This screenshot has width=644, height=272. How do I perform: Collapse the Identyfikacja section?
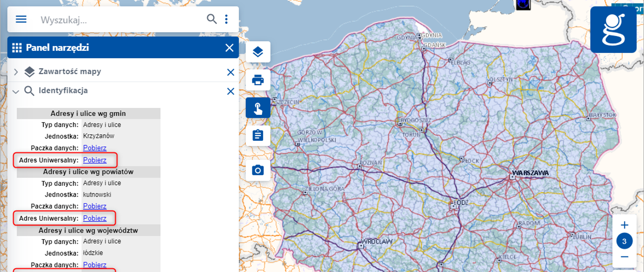(16, 91)
